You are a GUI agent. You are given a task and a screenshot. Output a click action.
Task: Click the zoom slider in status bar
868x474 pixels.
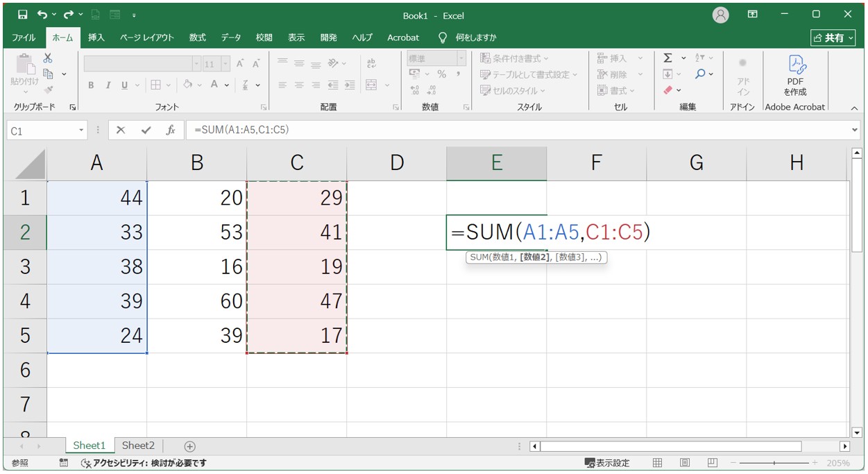(x=774, y=463)
